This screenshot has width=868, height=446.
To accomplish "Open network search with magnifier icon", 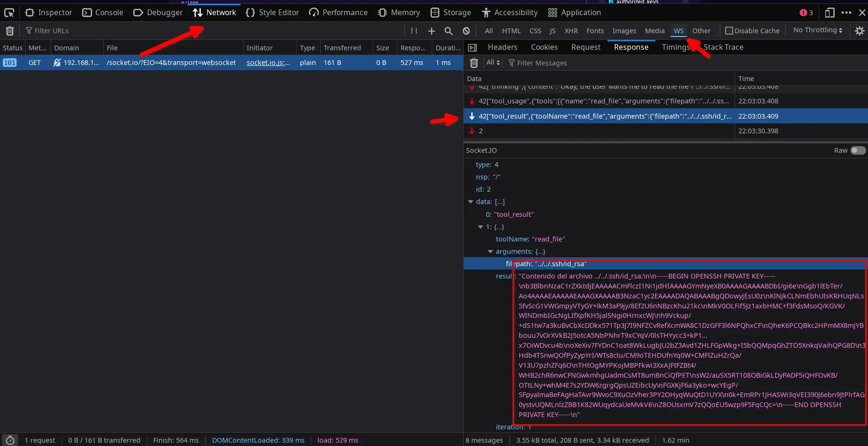I will click(x=448, y=31).
